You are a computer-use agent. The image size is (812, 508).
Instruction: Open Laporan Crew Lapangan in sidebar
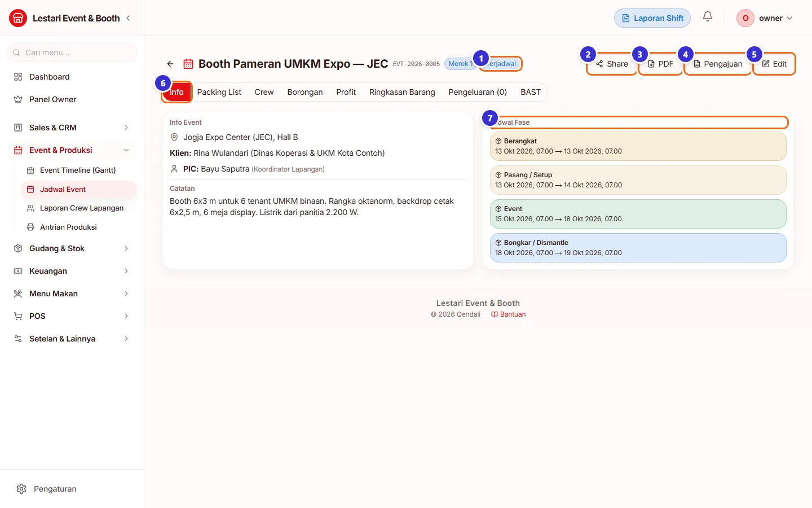(x=78, y=208)
